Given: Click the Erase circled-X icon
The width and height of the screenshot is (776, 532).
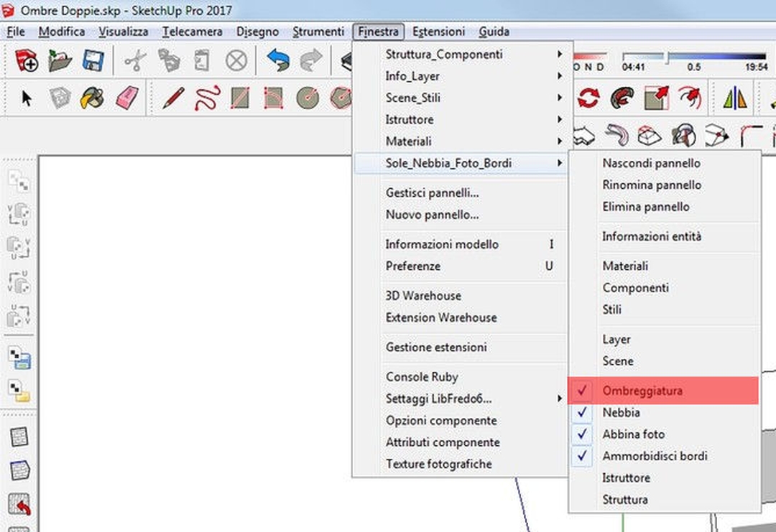Looking at the screenshot, I should [x=236, y=61].
